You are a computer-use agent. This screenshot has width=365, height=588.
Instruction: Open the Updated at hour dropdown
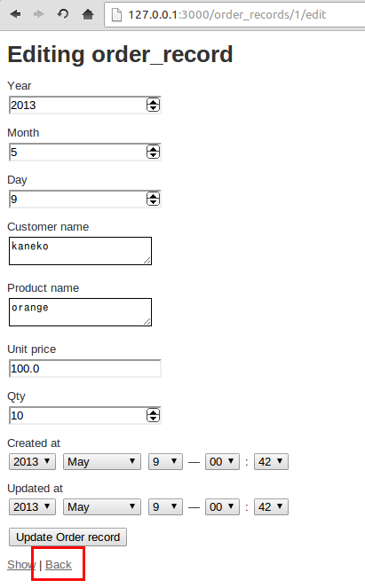[x=222, y=507]
